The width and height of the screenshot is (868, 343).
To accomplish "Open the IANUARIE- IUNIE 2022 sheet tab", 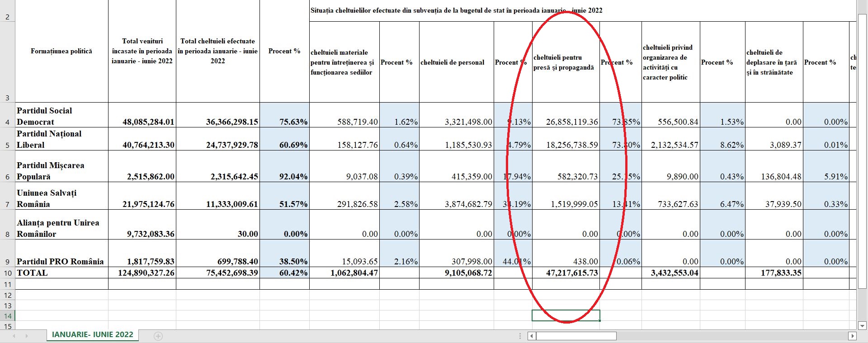I will coord(93,335).
